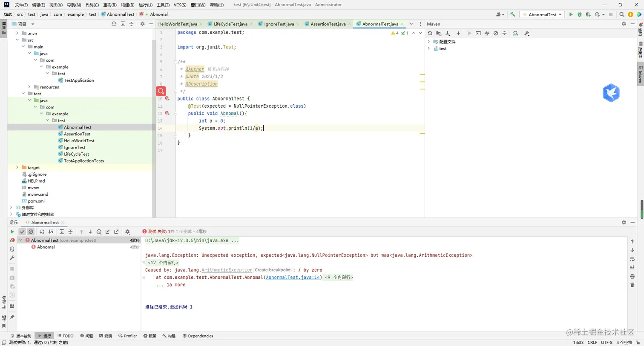Collapse all test results

(70, 232)
